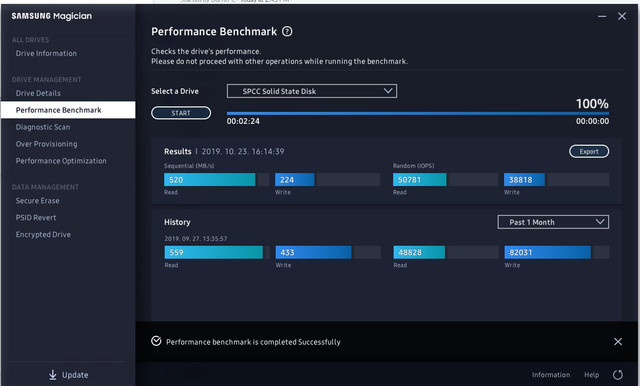The height and width of the screenshot is (386, 640).
Task: Click elapsed time 00:02:24
Action: (x=243, y=121)
